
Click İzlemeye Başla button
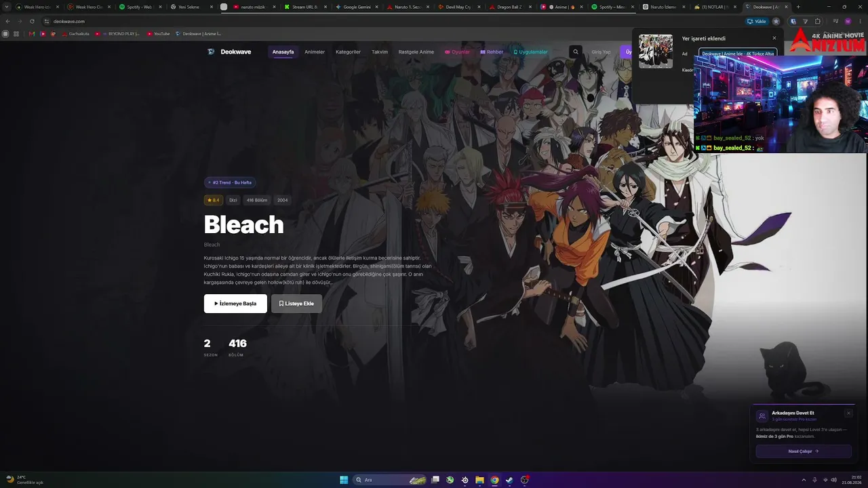(x=235, y=304)
